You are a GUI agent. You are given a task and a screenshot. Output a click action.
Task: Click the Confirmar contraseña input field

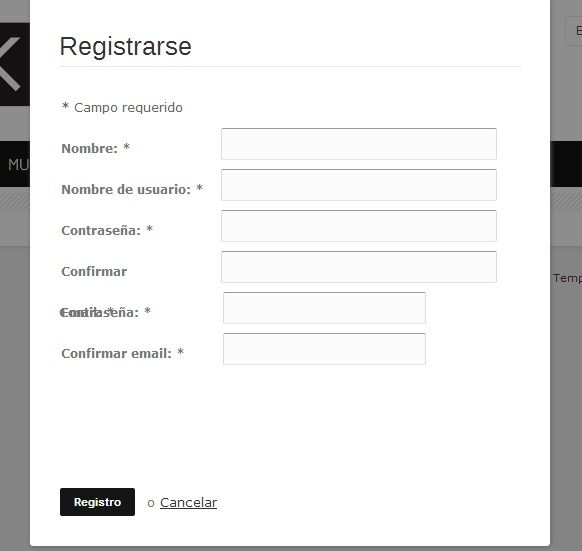[x=359, y=267]
